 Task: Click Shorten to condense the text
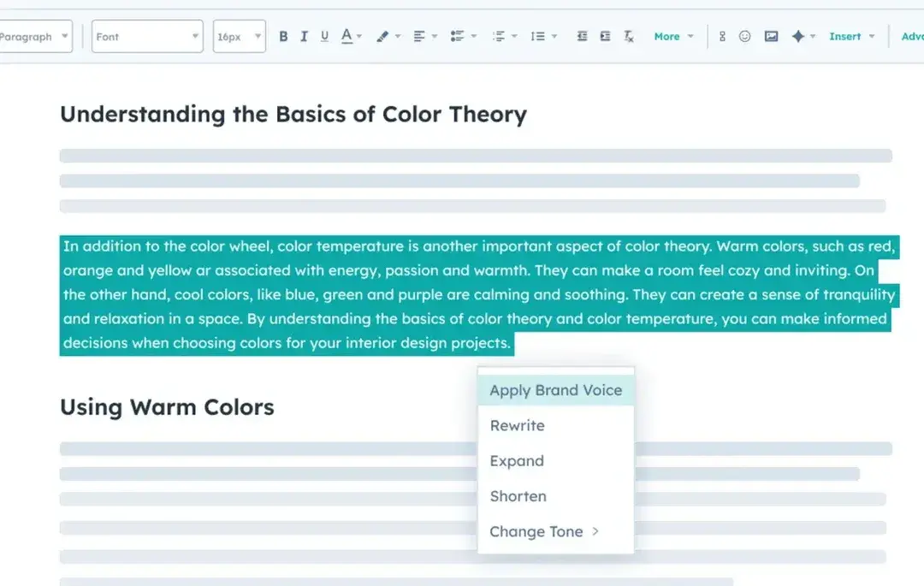pyautogui.click(x=518, y=496)
